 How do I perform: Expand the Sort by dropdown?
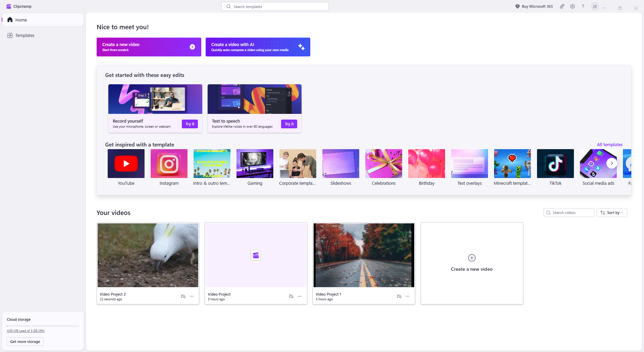[612, 213]
